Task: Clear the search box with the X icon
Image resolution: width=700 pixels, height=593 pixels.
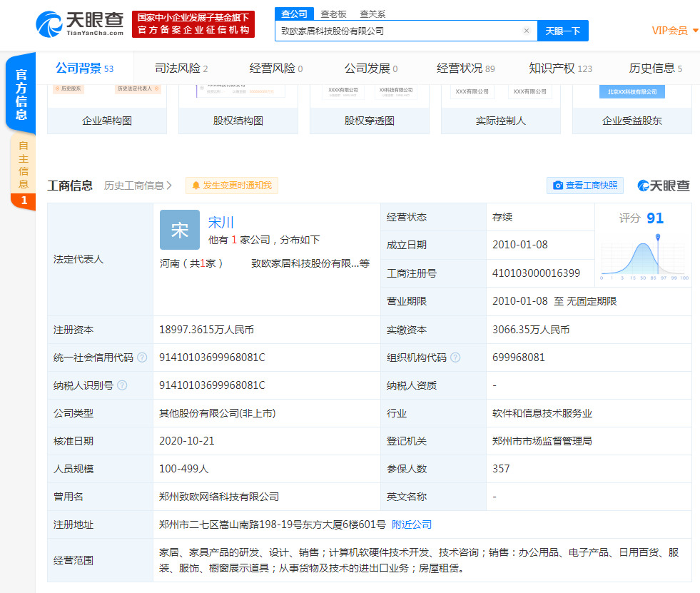Action: click(x=527, y=31)
